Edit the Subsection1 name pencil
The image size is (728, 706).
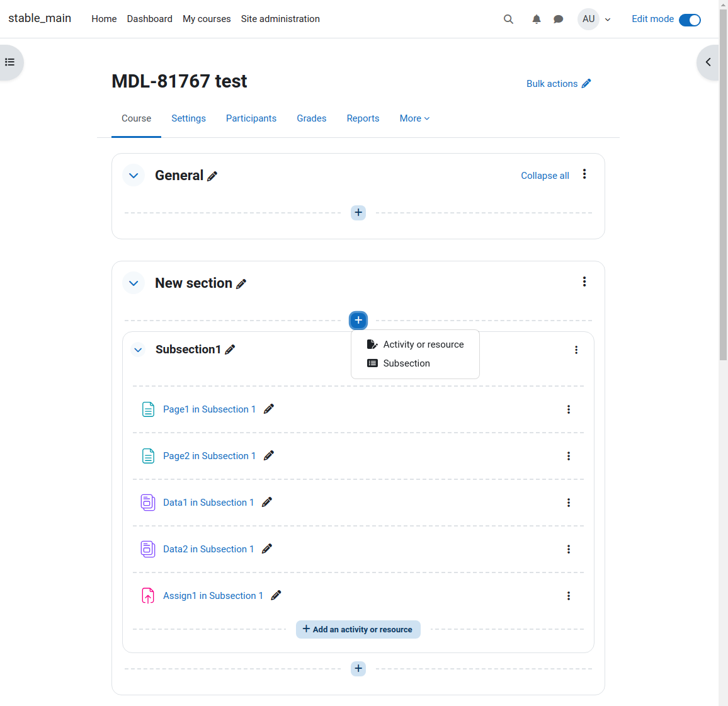tap(230, 350)
